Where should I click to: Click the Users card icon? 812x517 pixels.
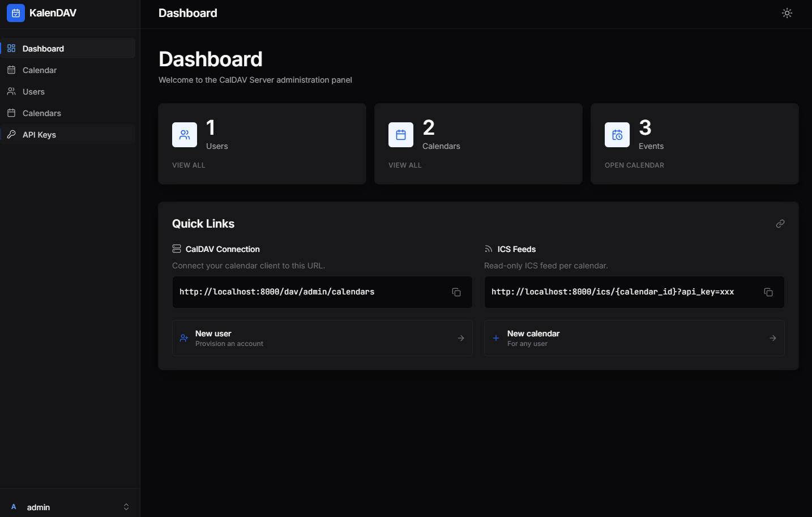point(185,135)
